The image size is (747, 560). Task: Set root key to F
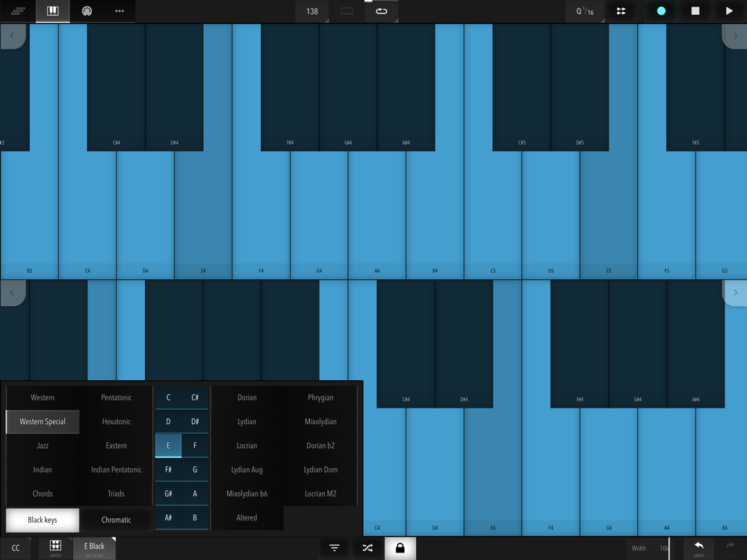click(x=195, y=446)
